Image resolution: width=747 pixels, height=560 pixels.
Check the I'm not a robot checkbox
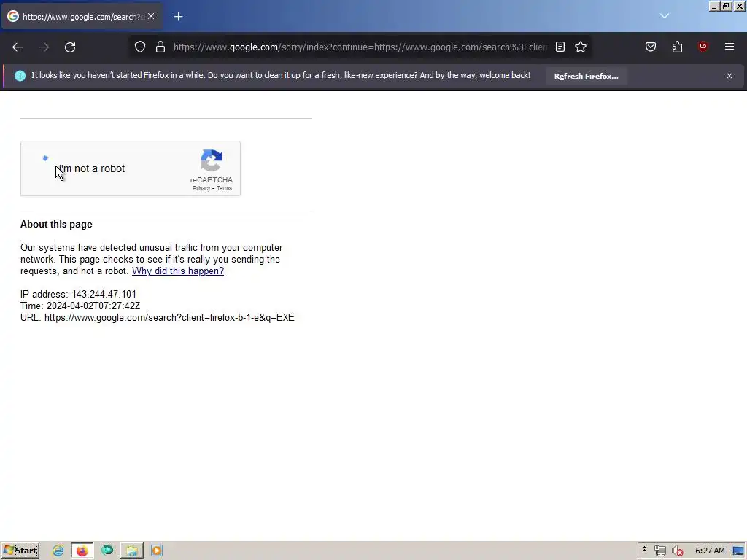[x=45, y=168]
